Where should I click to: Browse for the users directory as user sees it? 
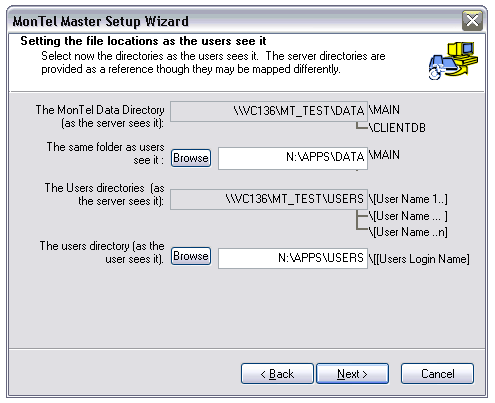point(191,256)
